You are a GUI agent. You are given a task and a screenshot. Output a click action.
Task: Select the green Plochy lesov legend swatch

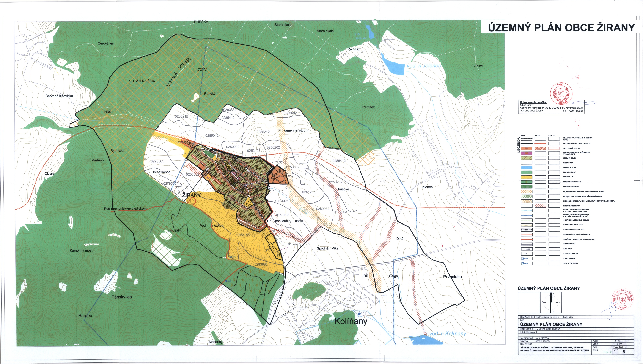(x=526, y=172)
